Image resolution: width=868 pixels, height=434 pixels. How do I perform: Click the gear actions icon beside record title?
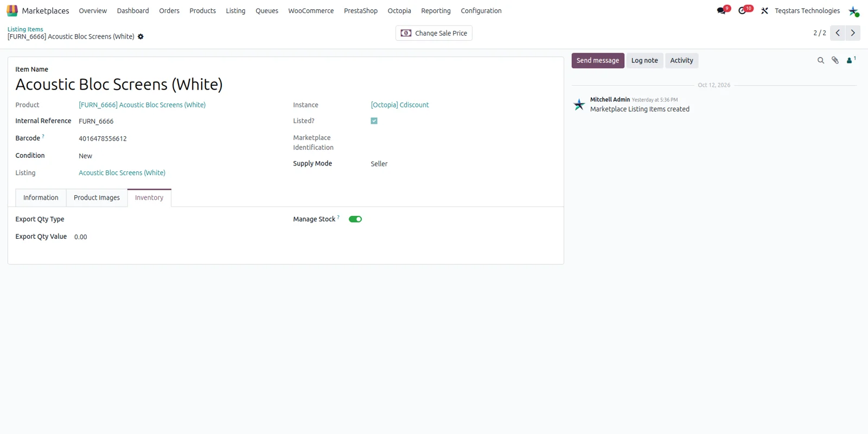141,37
